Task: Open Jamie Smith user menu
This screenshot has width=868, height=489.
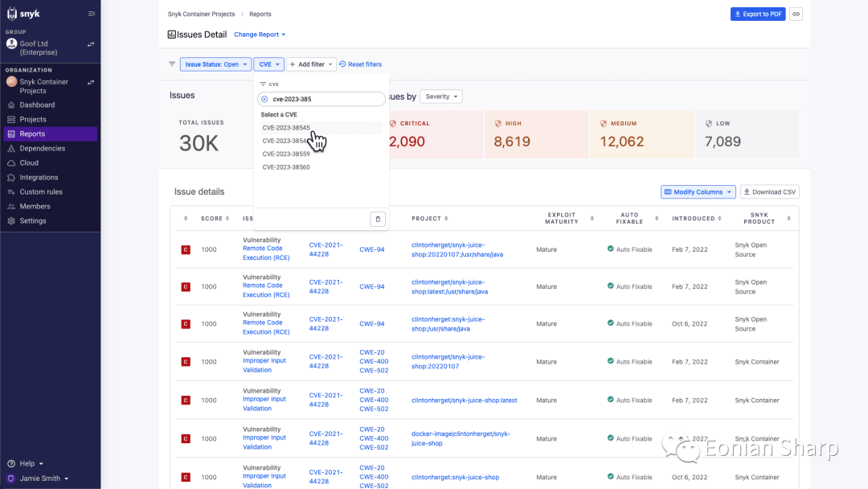Action: 38,479
